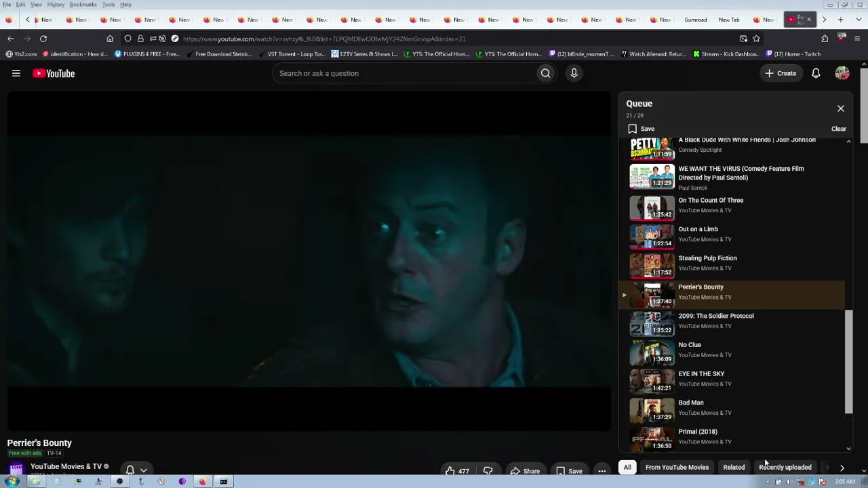Select the Related filter chip
Screen dimensions: 868x488
[x=734, y=467]
